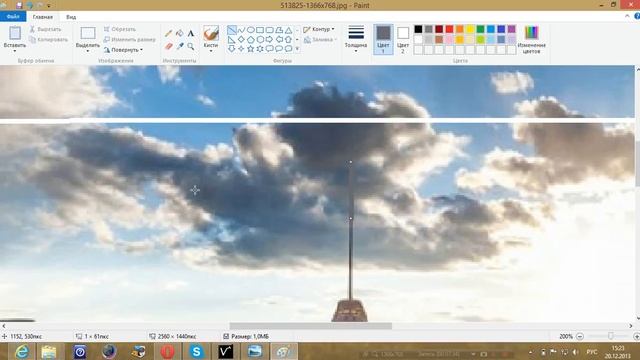Click Вырезать cut button
The height and width of the screenshot is (360, 640).
coord(45,29)
